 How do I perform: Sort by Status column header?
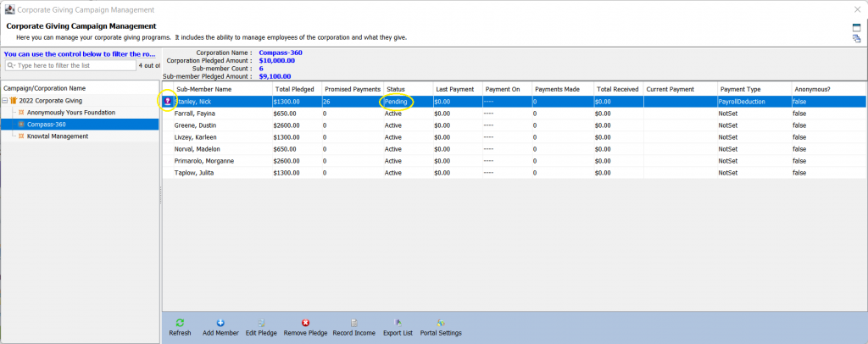408,89
